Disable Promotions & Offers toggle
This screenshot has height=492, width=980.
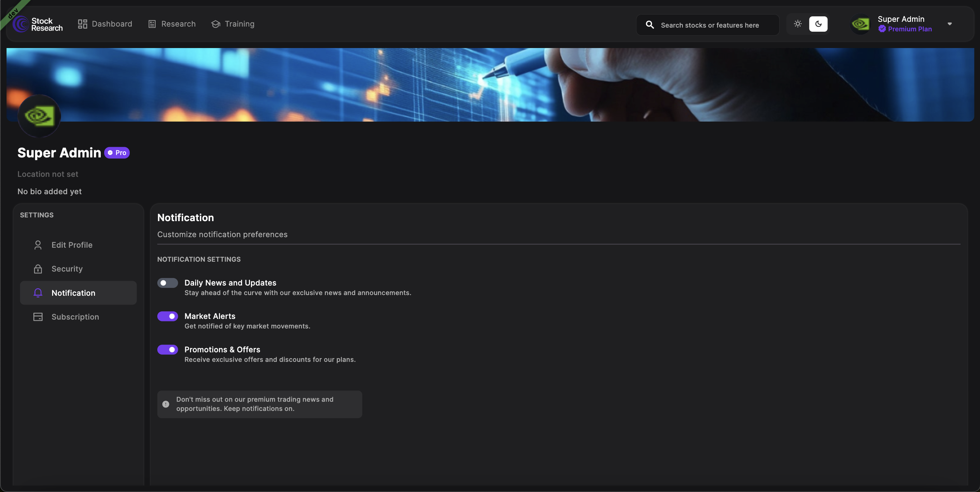click(168, 350)
